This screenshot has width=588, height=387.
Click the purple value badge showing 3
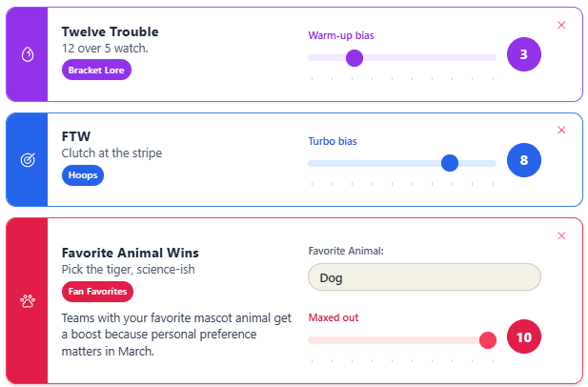click(523, 54)
